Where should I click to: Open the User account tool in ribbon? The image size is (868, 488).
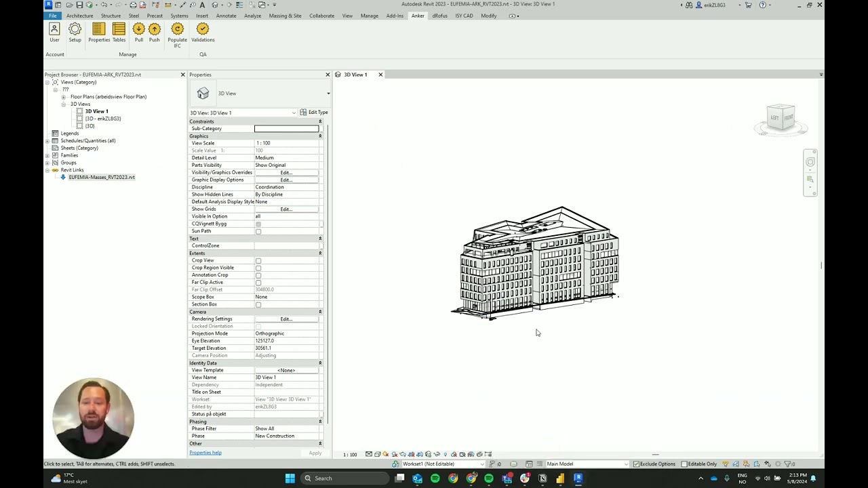pos(54,33)
